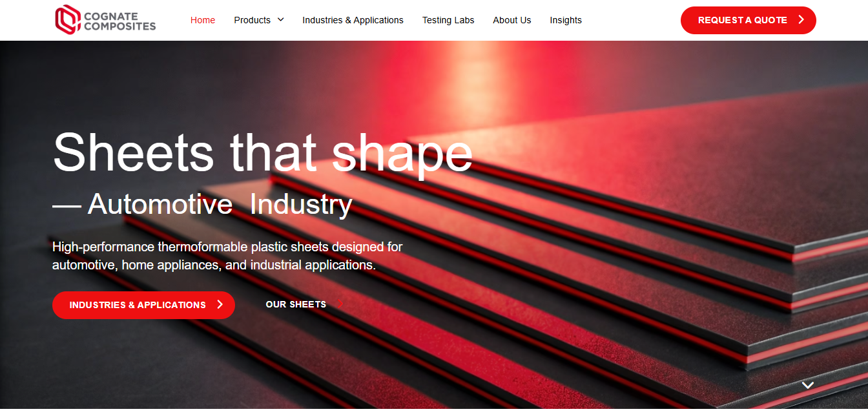The image size is (868, 416).
Task: Click the "Sheets that shape" hero heading
Action: tap(262, 152)
